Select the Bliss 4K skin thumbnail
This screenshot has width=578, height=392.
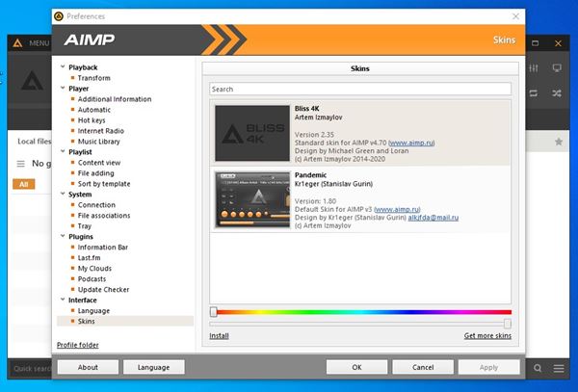252,133
